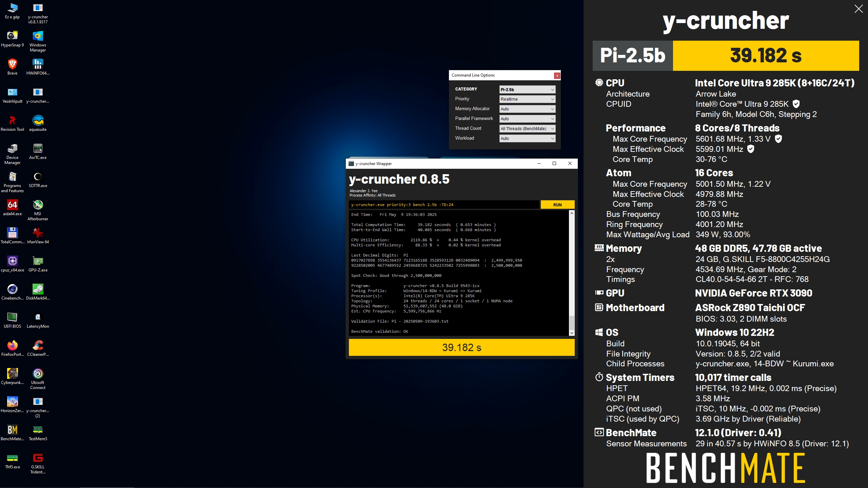Open the aquasuite desktop icon
This screenshot has height=488, width=868.
(38, 123)
